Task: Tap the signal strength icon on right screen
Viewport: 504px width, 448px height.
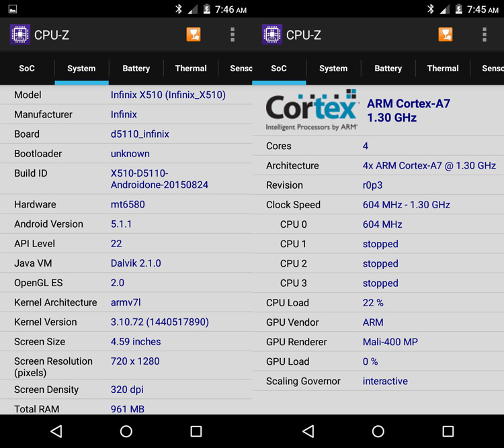Action: (x=445, y=9)
